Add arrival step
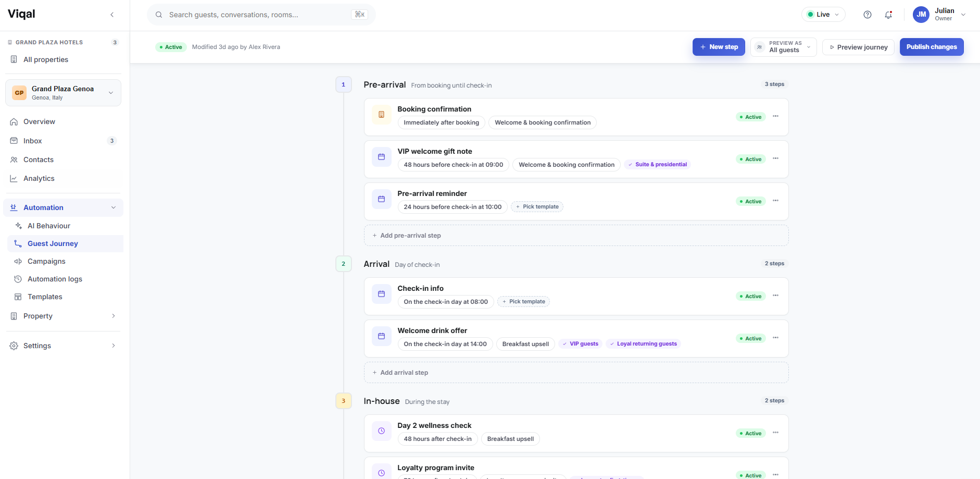This screenshot has width=980, height=479. [576, 373]
